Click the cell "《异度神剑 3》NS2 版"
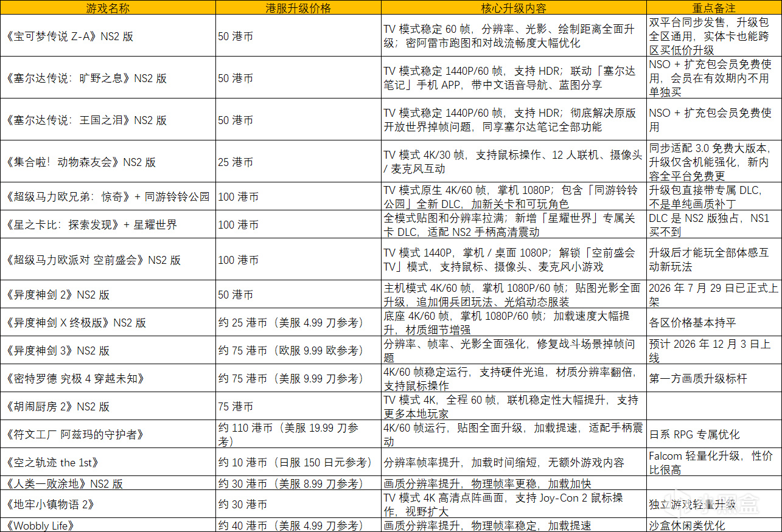The width and height of the screenshot is (782, 532). coord(108,350)
